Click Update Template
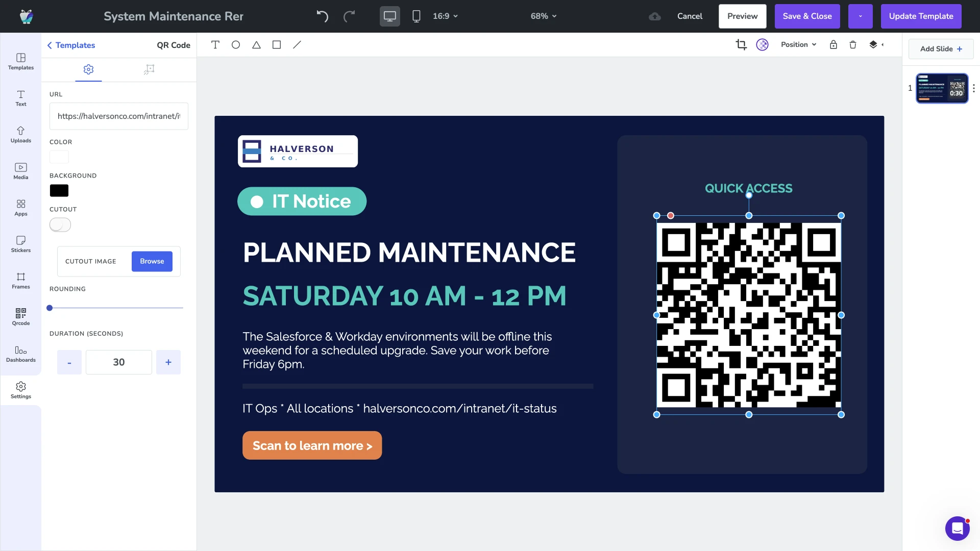This screenshot has height=551, width=980. [x=921, y=16]
